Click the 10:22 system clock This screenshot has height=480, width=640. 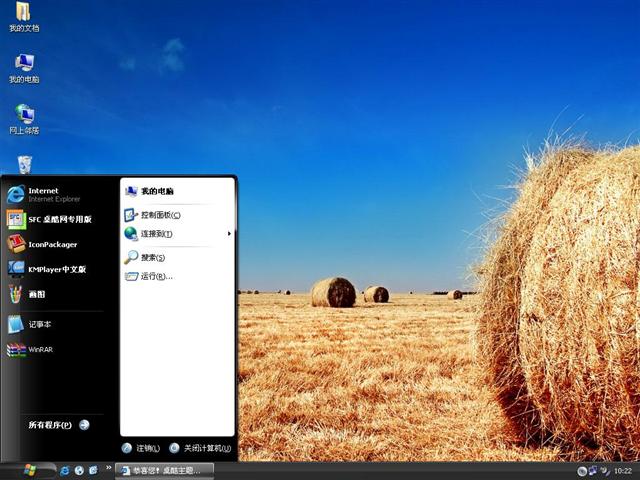coord(623,471)
